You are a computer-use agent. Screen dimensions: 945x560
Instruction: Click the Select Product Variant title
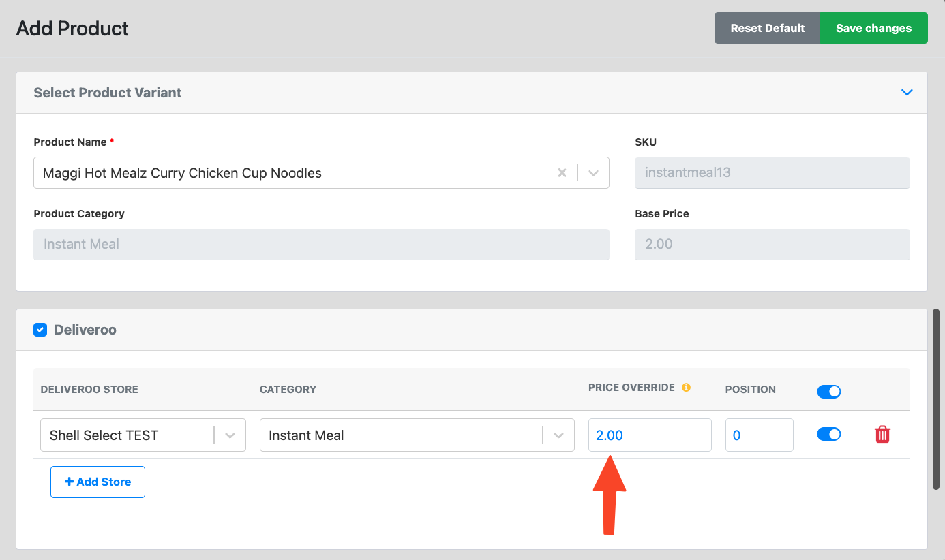108,93
